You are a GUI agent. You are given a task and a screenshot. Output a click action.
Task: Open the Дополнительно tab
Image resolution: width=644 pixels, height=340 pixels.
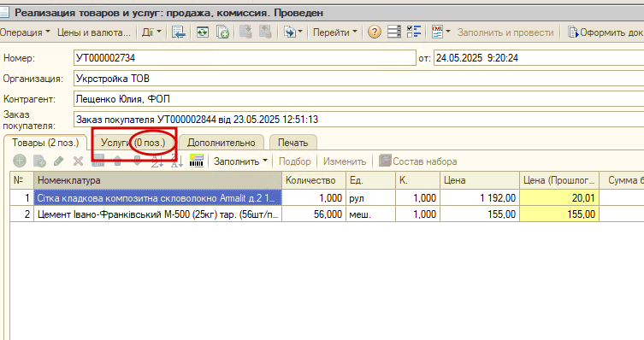click(222, 143)
